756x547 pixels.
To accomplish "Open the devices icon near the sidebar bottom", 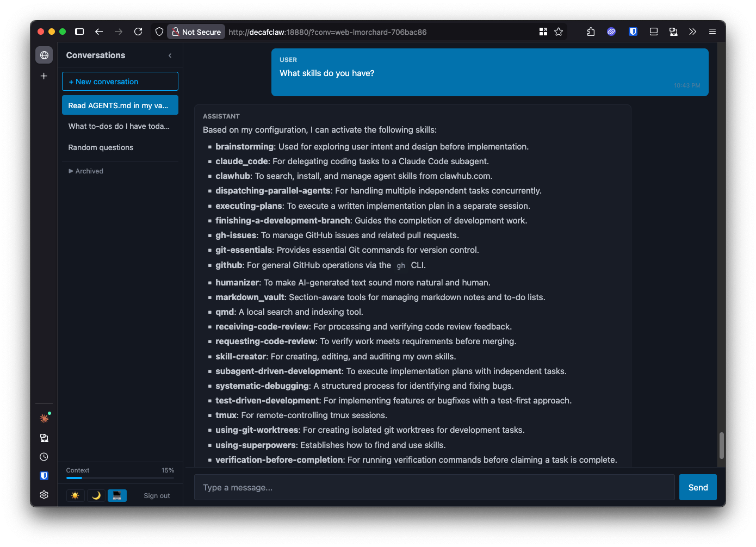I will [x=44, y=438].
